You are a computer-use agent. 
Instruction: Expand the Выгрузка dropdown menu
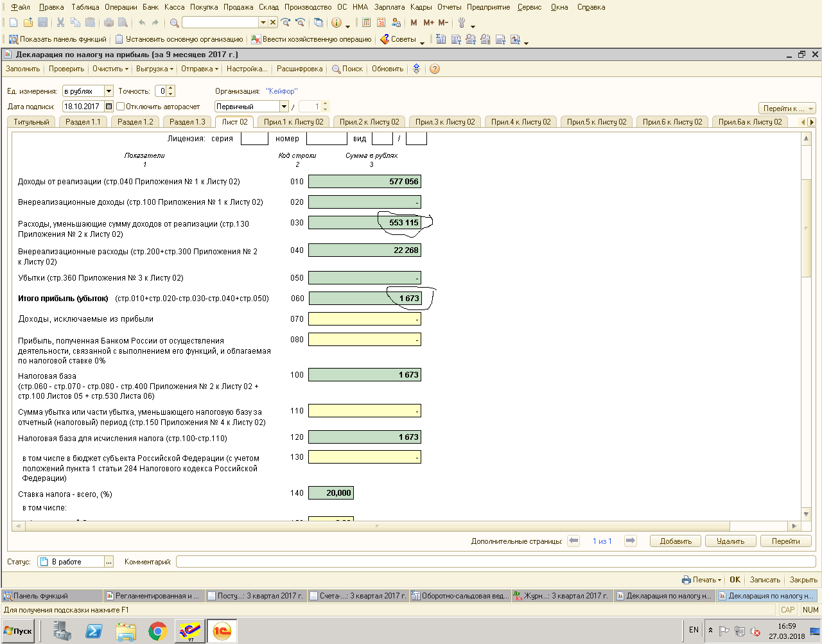click(x=155, y=69)
